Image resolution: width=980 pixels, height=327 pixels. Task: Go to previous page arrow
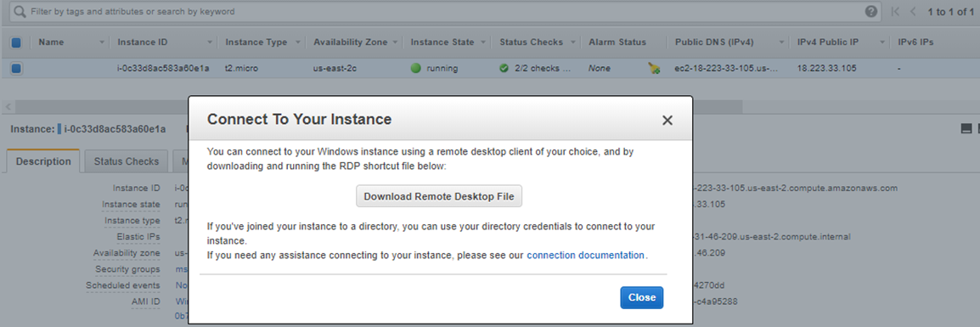(913, 11)
